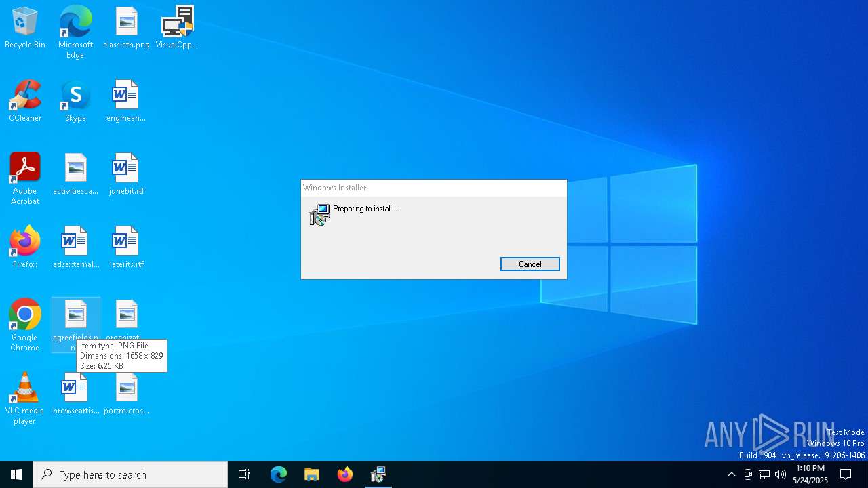Select the classicth.png file icon

126,28
